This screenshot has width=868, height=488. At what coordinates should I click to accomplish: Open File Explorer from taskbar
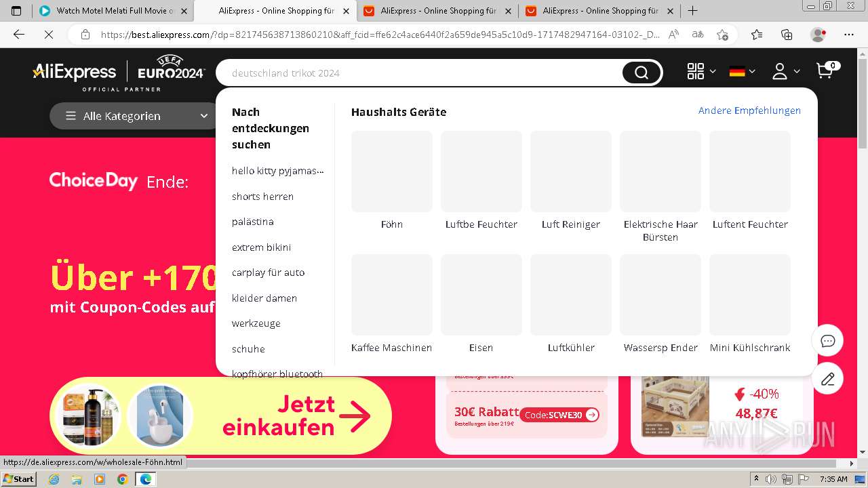point(77,479)
